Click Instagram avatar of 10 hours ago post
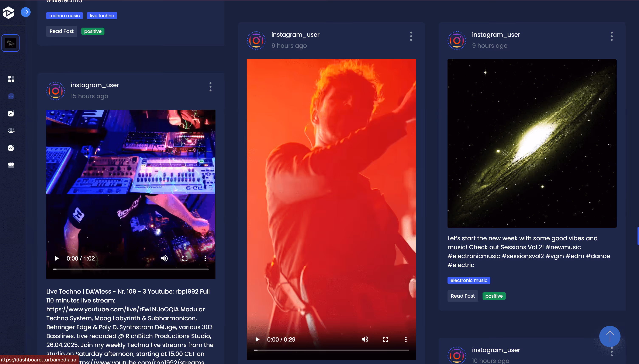 point(457,356)
